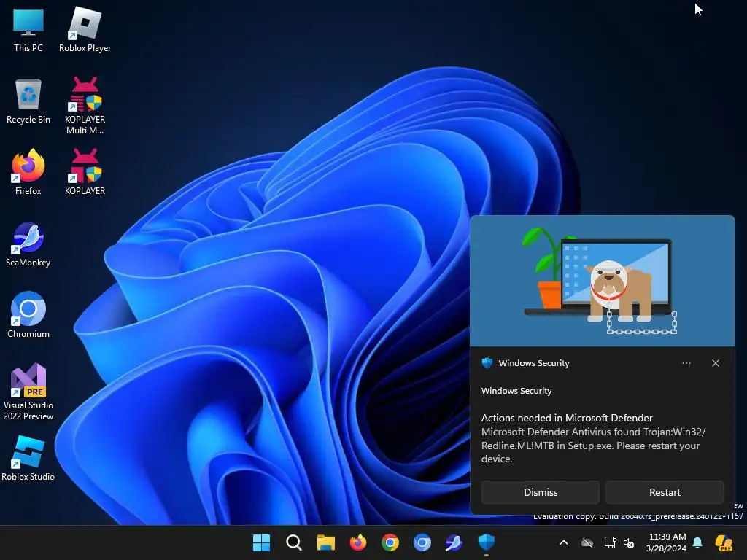Screen dimensions: 747x560
Task: Click the Trojan:Win32/Redline.ML!MTB message text
Action: [x=593, y=446]
